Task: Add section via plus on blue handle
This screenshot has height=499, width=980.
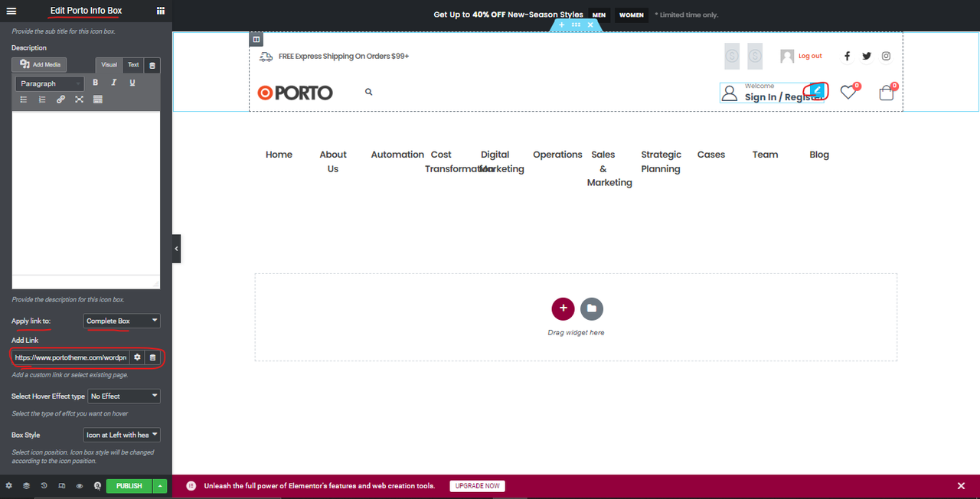Action: click(562, 25)
